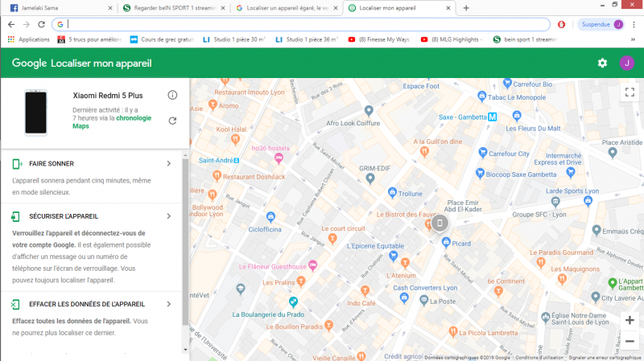
Task: Select the phone location marker on map
Action: tap(440, 223)
